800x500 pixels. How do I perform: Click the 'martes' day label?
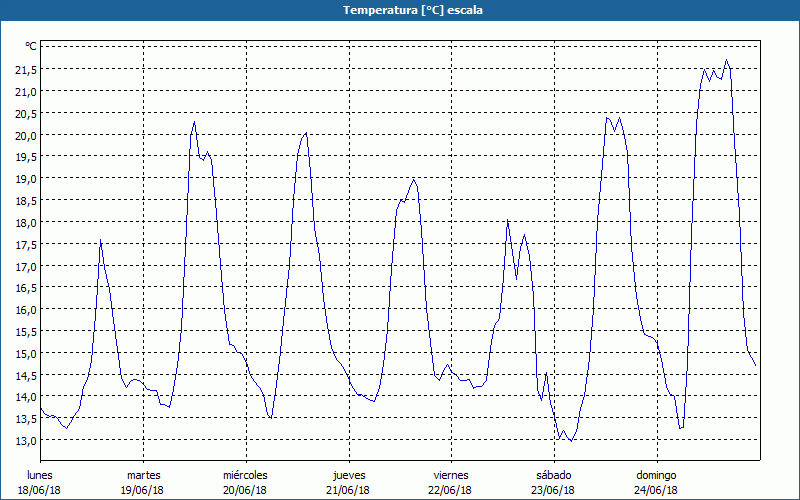[143, 475]
